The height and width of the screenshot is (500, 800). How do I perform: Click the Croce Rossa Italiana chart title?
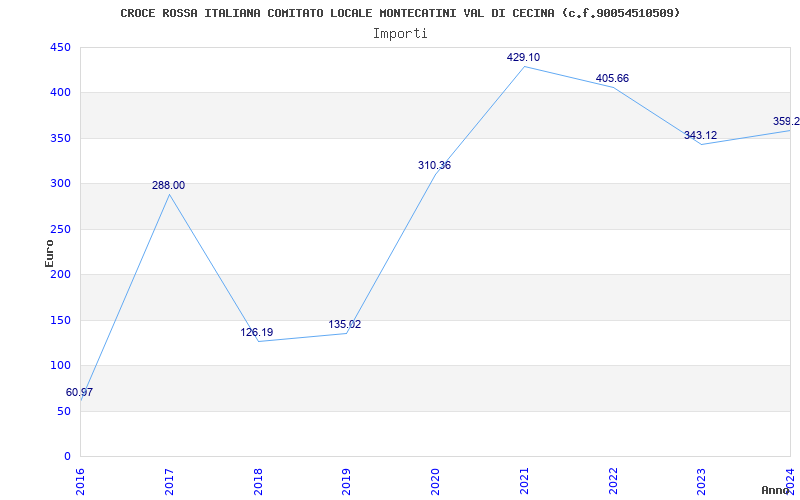coord(401,13)
